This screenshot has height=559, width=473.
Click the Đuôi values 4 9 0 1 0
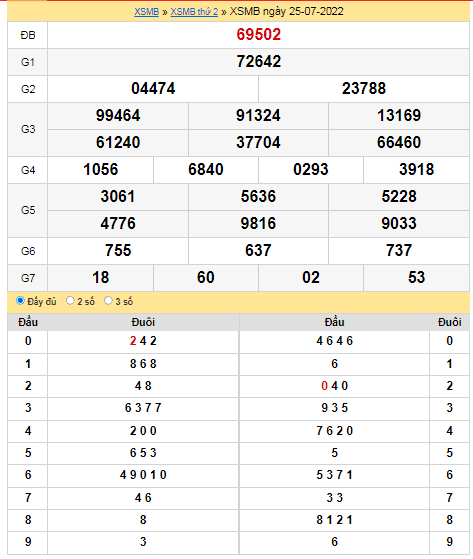click(143, 475)
